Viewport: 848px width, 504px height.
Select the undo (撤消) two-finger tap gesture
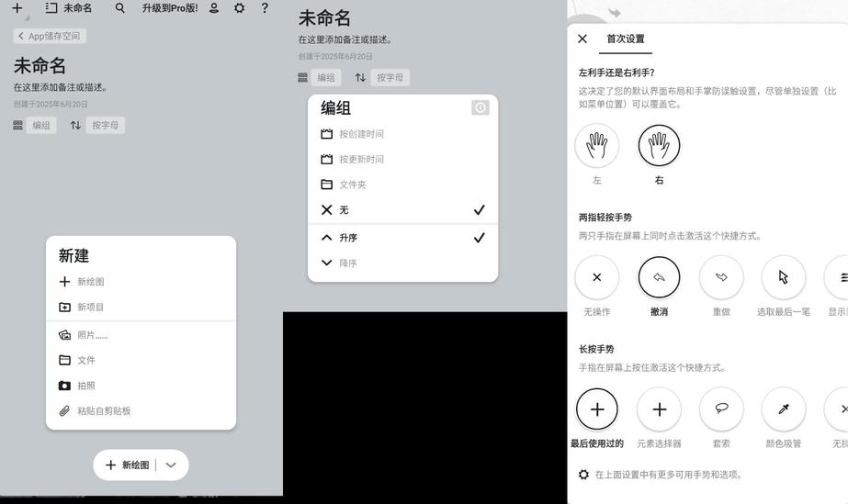[659, 277]
